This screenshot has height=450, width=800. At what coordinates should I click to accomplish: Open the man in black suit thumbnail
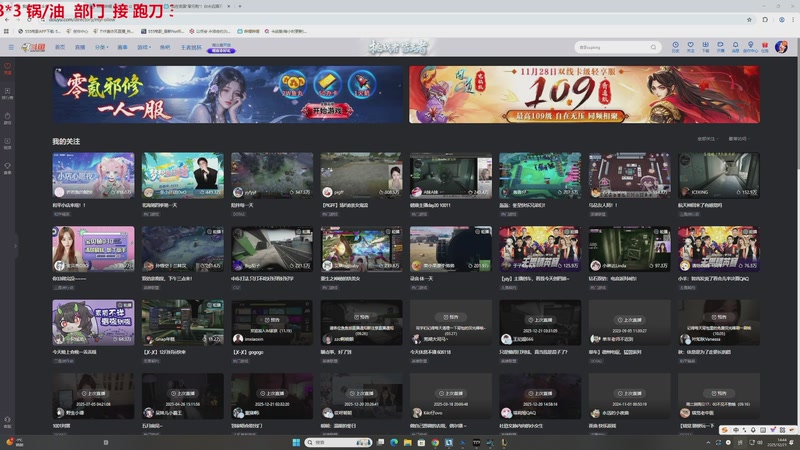tap(183, 175)
